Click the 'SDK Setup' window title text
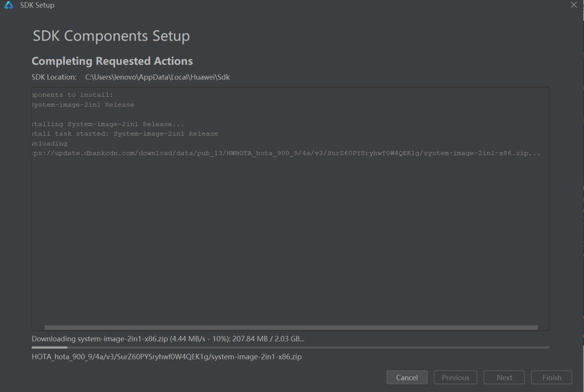 (37, 5)
